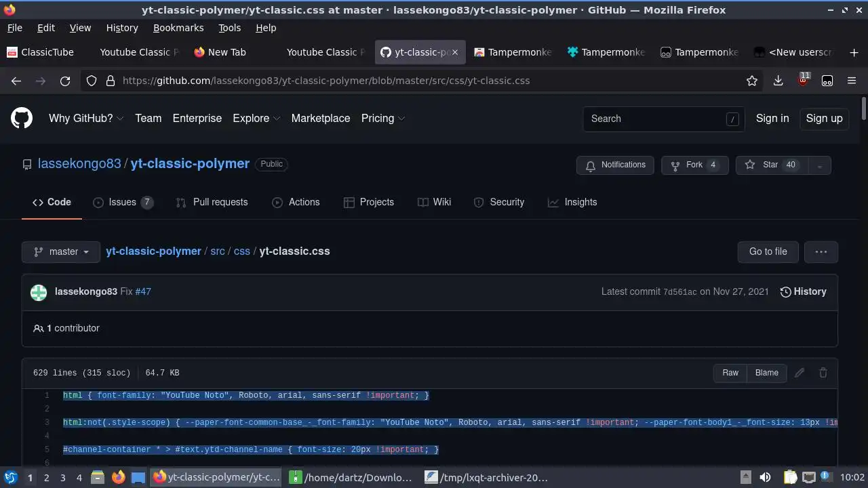Open the Firefox Edit menu
The image size is (868, 488).
pos(46,28)
